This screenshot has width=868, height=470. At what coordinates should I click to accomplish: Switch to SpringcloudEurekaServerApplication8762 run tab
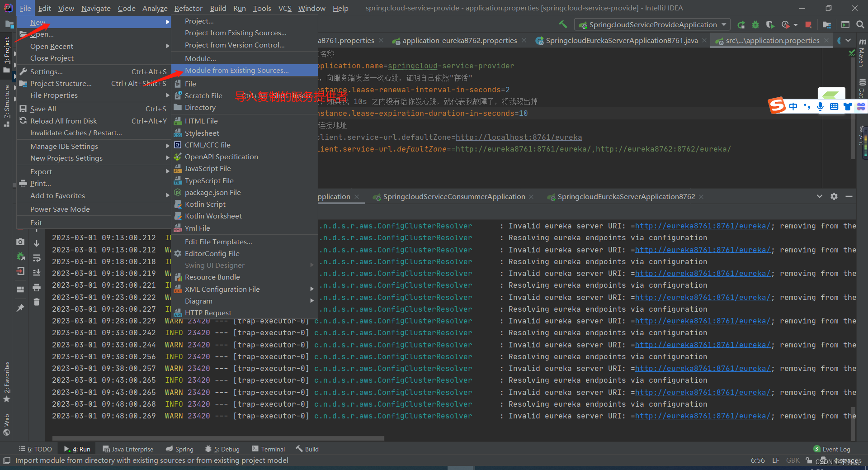point(626,196)
